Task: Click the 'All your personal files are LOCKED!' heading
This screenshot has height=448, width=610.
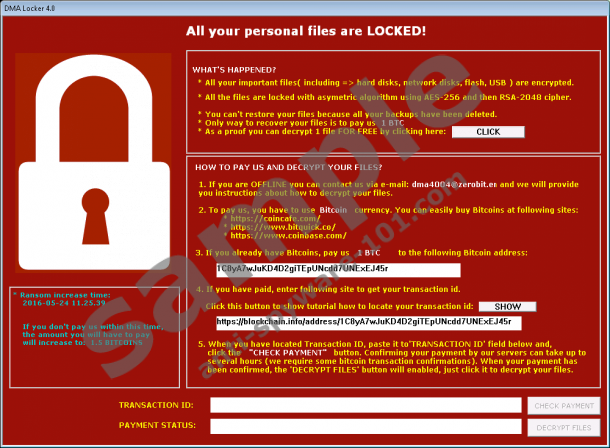Action: coord(306,31)
